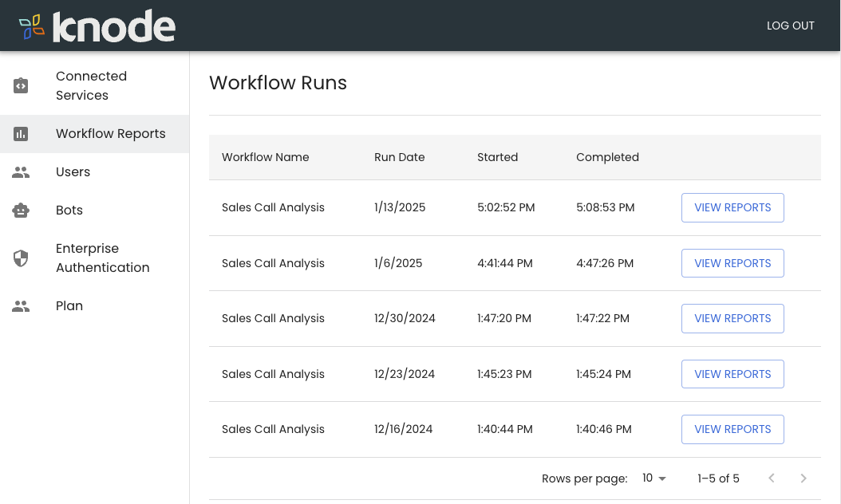This screenshot has width=841, height=504.
Task: Open reports for 12/30/2024 run
Action: [x=732, y=318]
